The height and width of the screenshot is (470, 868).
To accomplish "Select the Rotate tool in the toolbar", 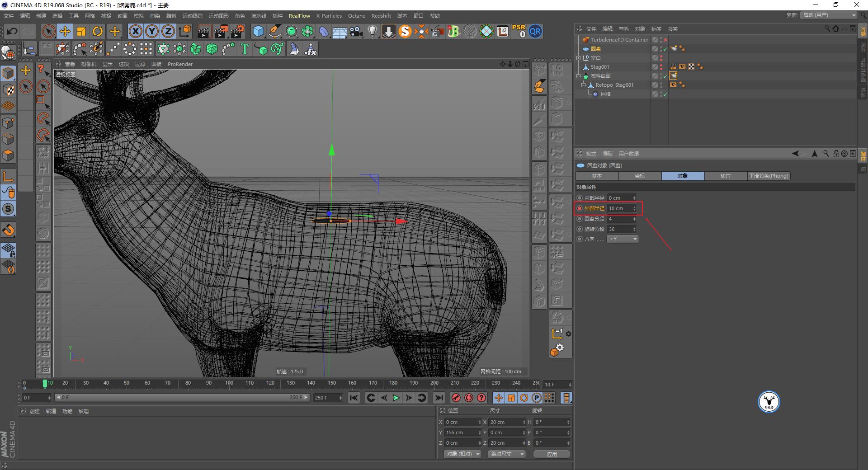I will (98, 31).
